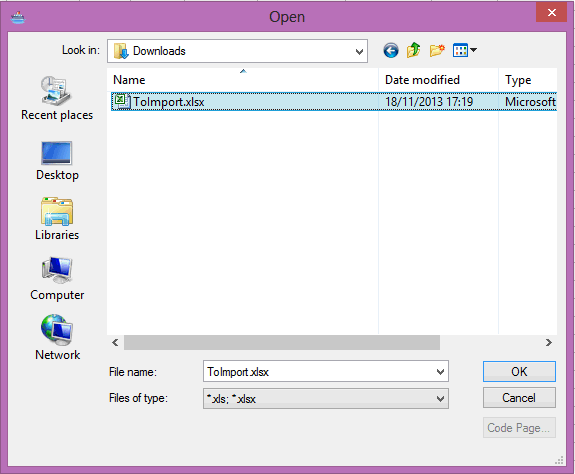Click the horizontal scrollbar right arrow
The image size is (575, 474).
(x=549, y=342)
